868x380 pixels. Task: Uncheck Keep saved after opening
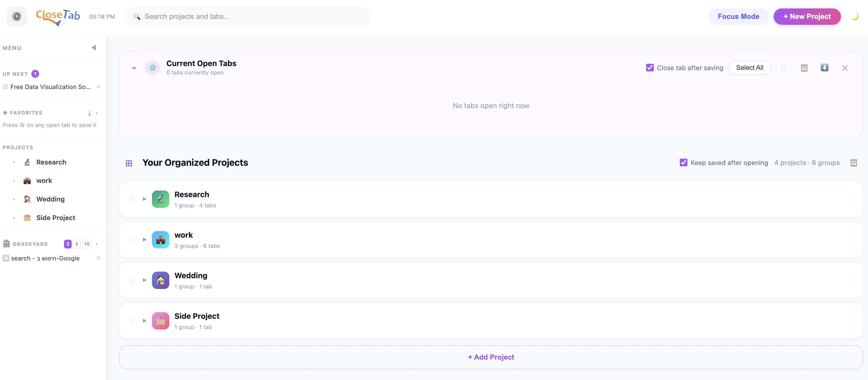click(683, 162)
